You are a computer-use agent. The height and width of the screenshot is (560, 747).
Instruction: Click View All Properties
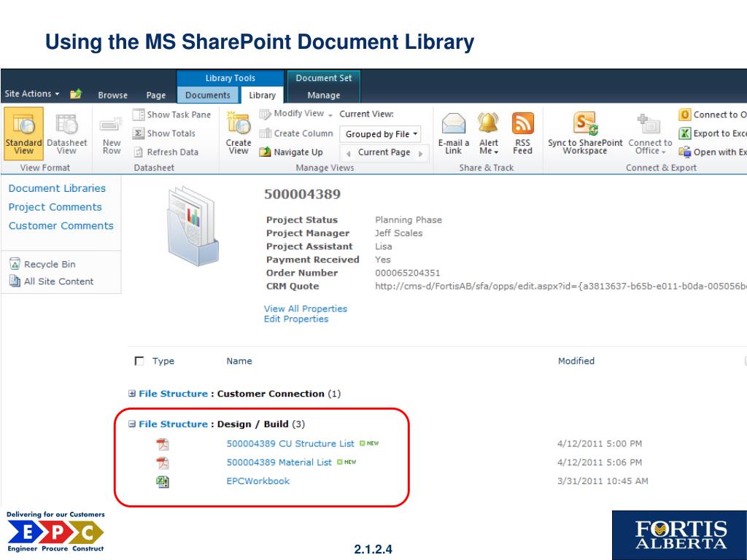pos(306,308)
